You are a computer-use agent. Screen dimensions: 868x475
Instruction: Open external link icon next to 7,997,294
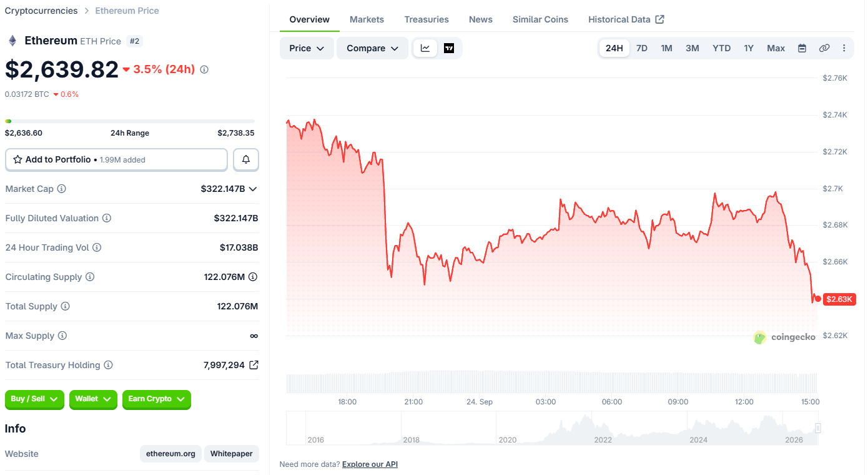[254, 365]
